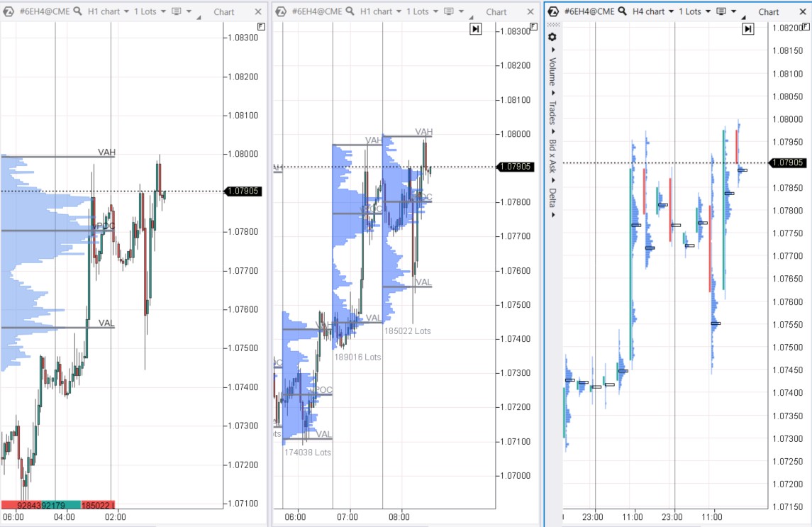Select the Chart tab on the H1 panel
The height and width of the screenshot is (527, 812).
tap(223, 11)
